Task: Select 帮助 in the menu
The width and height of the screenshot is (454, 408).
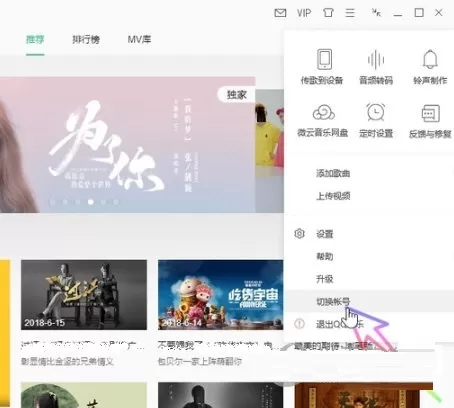Action: point(325,256)
